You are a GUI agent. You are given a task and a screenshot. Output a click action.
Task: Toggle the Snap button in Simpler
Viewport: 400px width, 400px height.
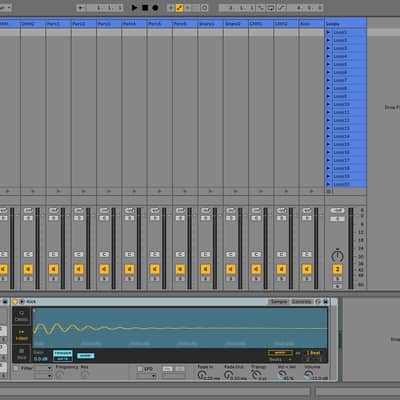click(x=85, y=356)
